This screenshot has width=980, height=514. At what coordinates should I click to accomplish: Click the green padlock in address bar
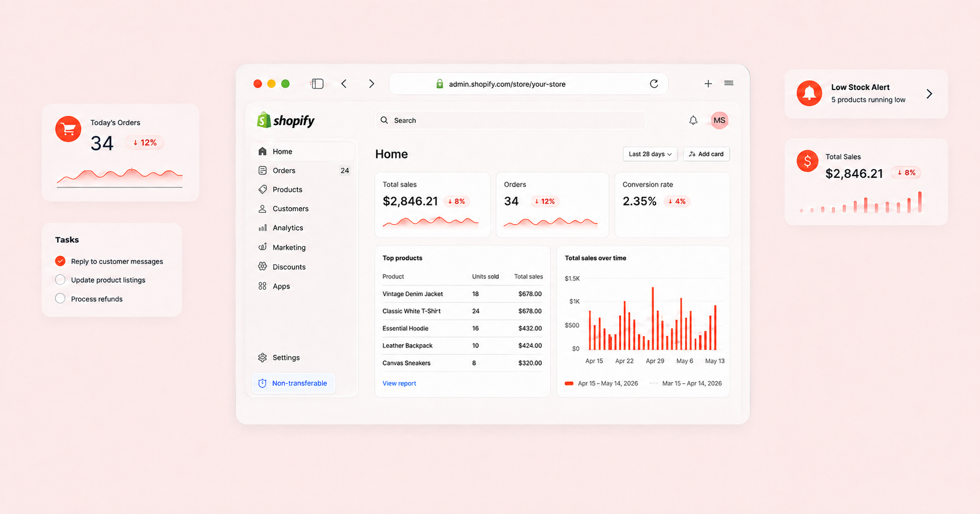(x=439, y=84)
